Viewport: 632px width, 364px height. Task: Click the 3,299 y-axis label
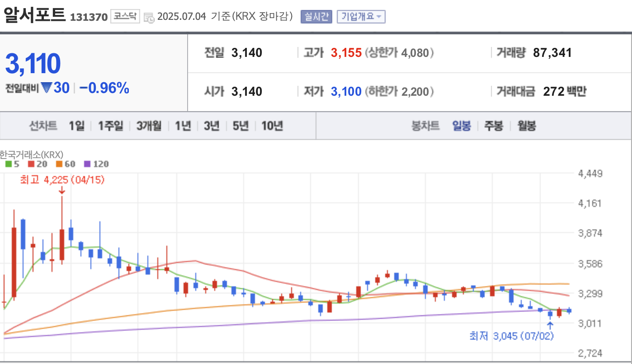tap(590, 293)
